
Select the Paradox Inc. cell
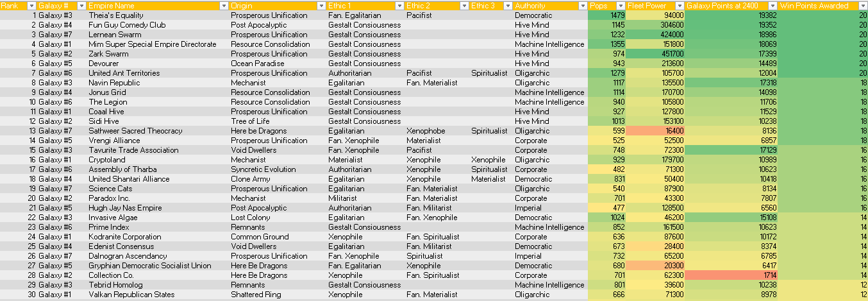[158, 198]
